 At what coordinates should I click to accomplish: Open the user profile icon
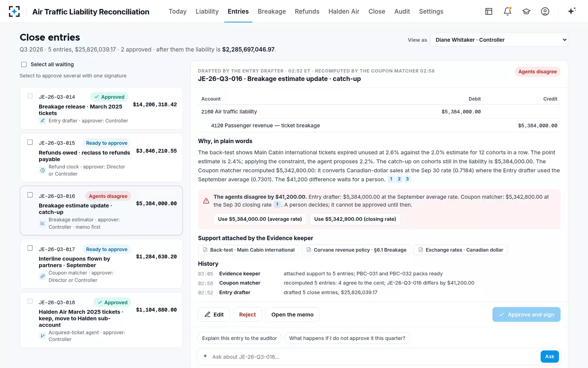click(x=545, y=11)
